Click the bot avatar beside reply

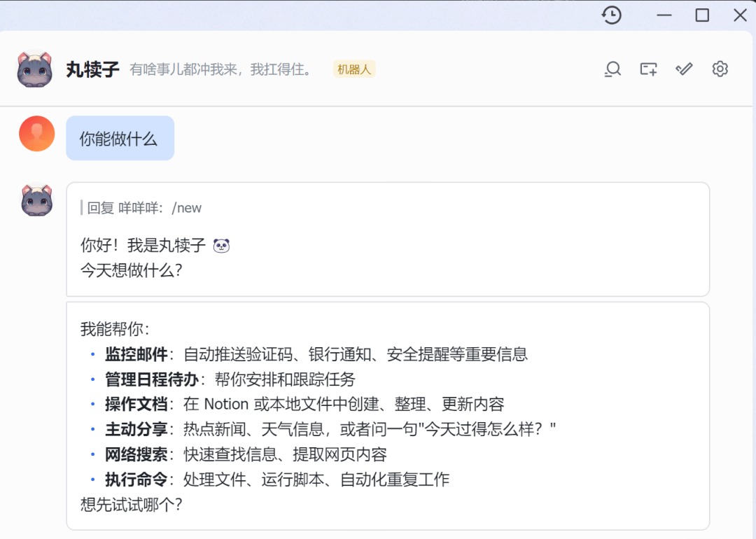36,201
